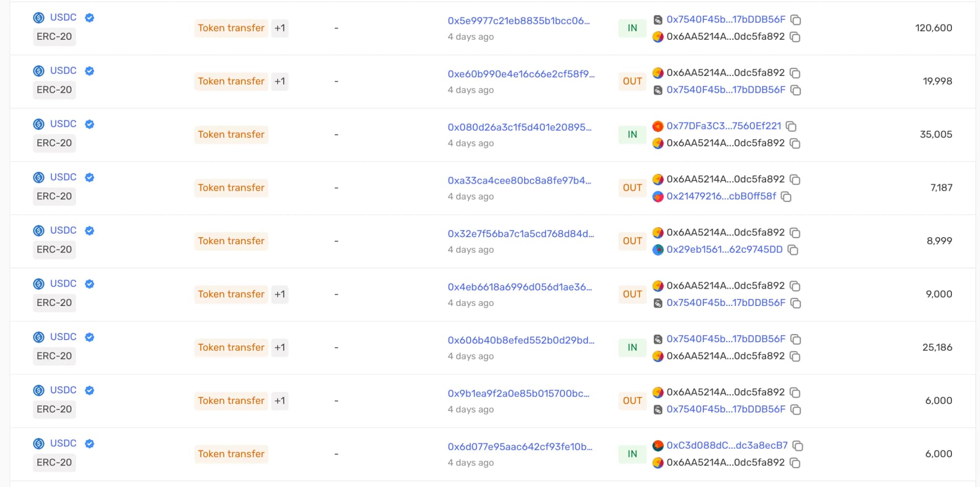This screenshot has width=980, height=487.
Task: Click the Token transfer tag in the 8,999 row
Action: point(231,241)
